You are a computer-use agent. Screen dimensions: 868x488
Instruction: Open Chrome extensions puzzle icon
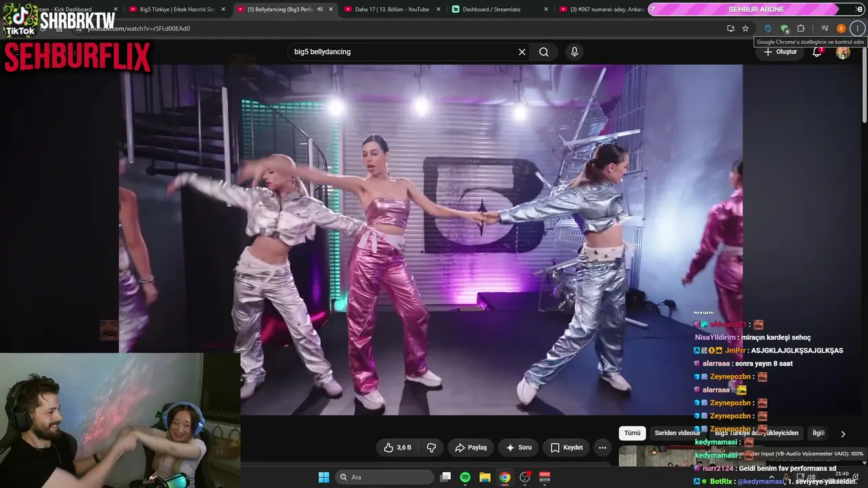[x=801, y=28]
